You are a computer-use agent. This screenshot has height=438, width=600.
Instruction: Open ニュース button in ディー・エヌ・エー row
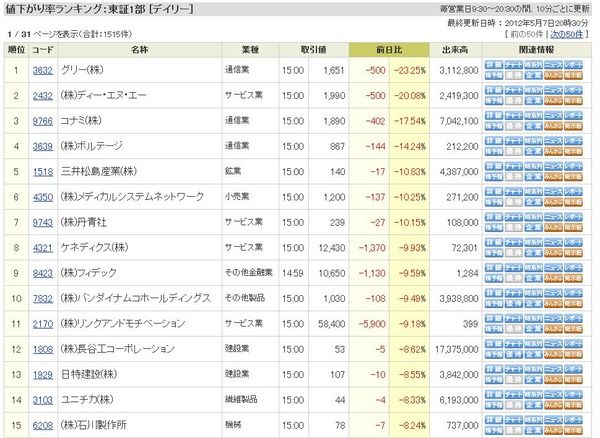[553, 90]
